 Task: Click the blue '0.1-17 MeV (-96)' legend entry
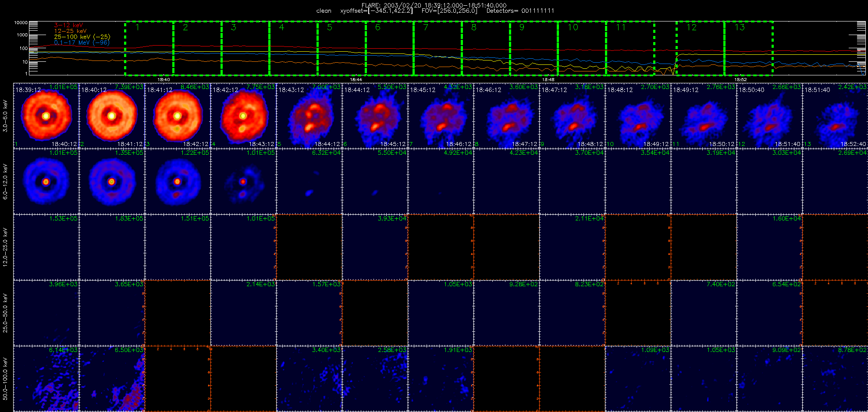(x=82, y=43)
